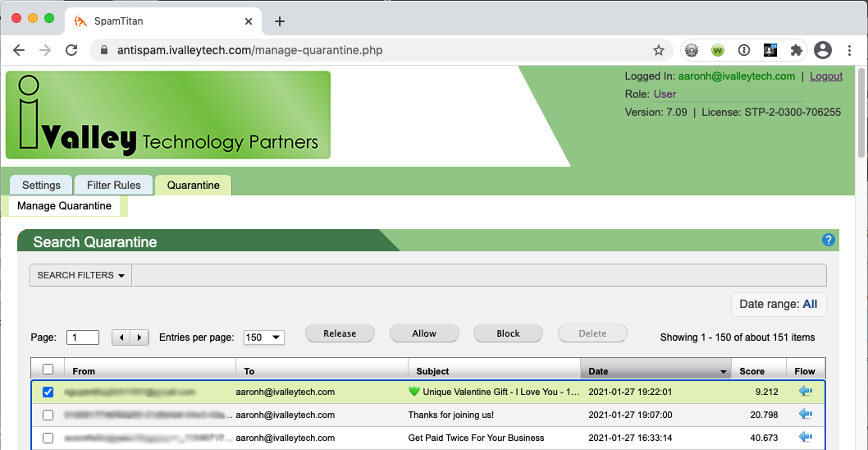Check the Thanks for joining us email checkbox
The image size is (868, 450).
[48, 416]
